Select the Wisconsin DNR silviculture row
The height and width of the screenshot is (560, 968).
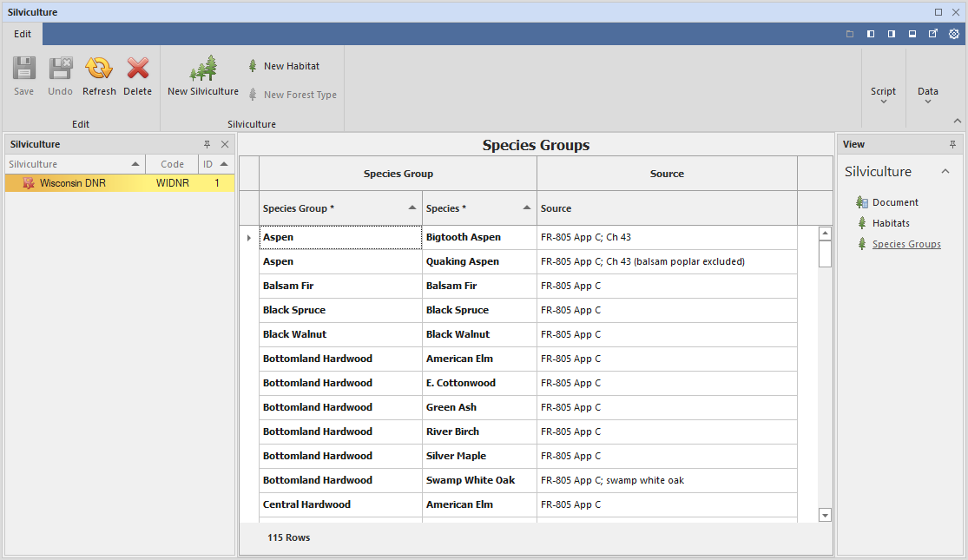(x=120, y=182)
